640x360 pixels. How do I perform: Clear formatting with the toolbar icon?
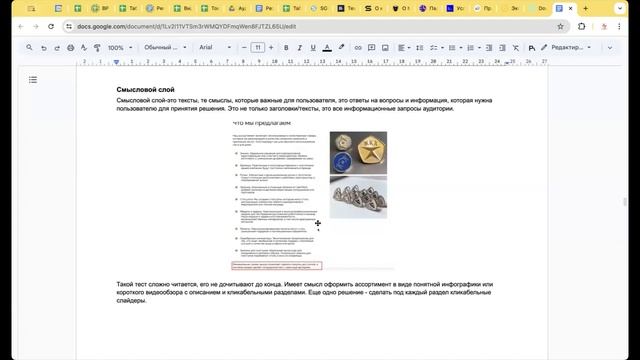click(x=516, y=48)
